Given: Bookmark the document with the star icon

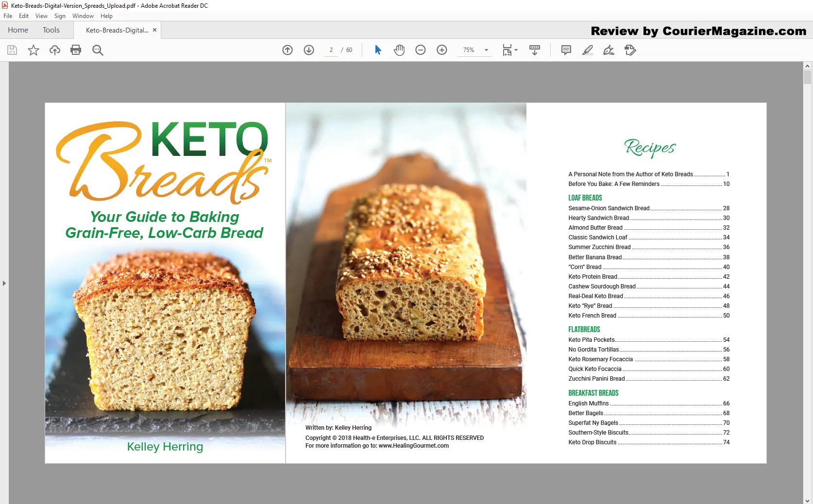Looking at the screenshot, I should point(34,50).
